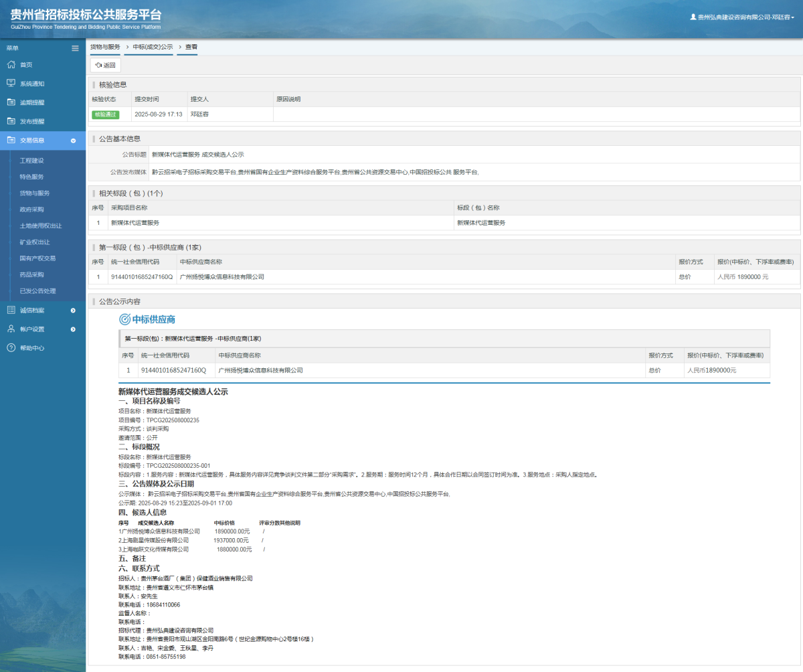
Task: Click the 帐户设置 person icon
Action: click(11, 329)
